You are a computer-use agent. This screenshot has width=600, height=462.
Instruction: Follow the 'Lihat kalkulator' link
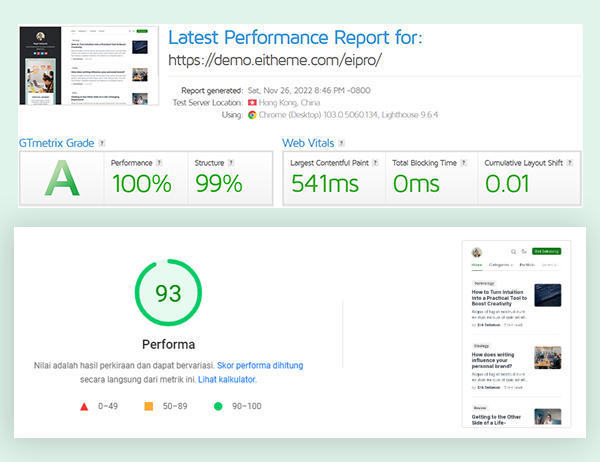(225, 380)
